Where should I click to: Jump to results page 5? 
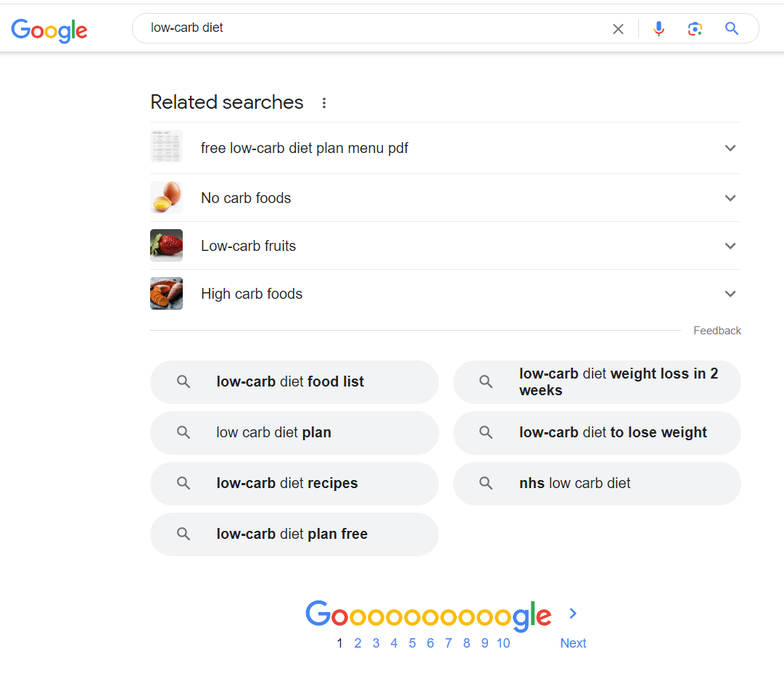point(412,643)
